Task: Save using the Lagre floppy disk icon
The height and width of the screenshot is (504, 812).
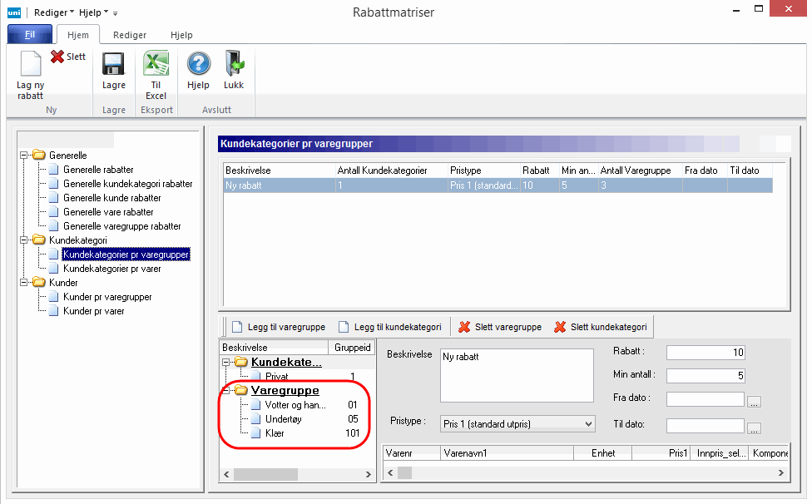Action: pyautogui.click(x=113, y=65)
